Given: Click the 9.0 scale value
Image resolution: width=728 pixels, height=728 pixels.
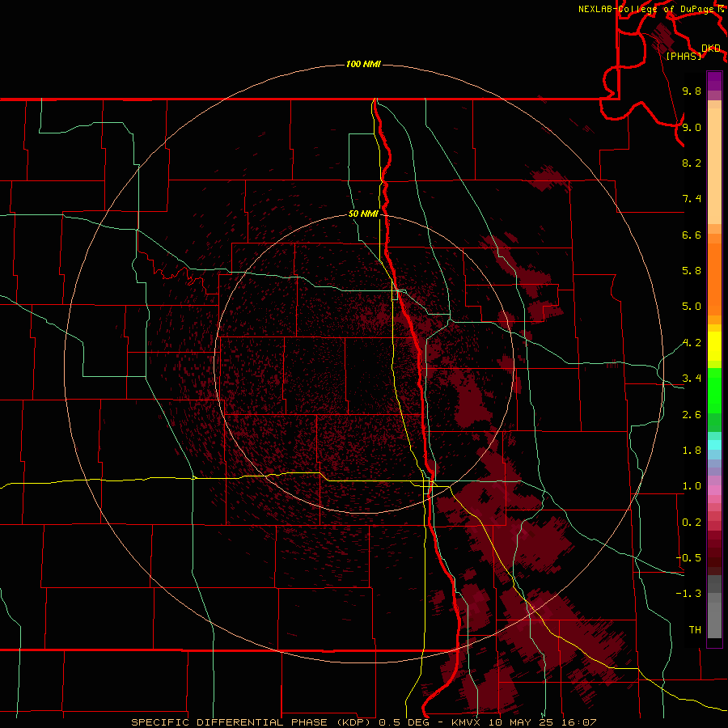Looking at the screenshot, I should 692,127.
